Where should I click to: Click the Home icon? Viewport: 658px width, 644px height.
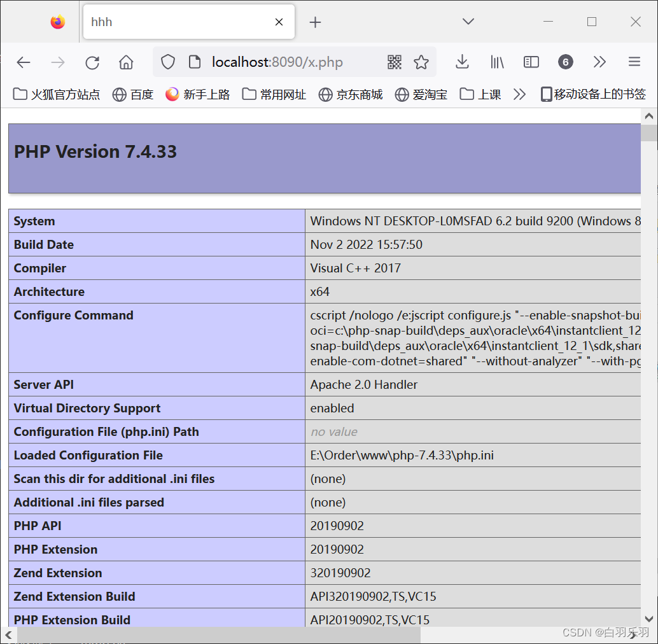pos(125,62)
